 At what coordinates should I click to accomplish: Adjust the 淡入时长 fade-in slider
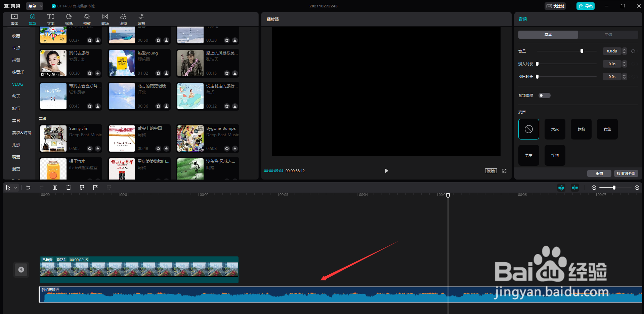click(x=537, y=64)
